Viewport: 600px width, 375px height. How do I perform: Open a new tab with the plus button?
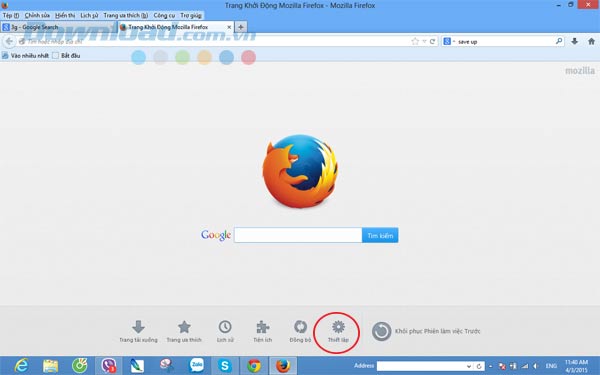click(x=240, y=27)
